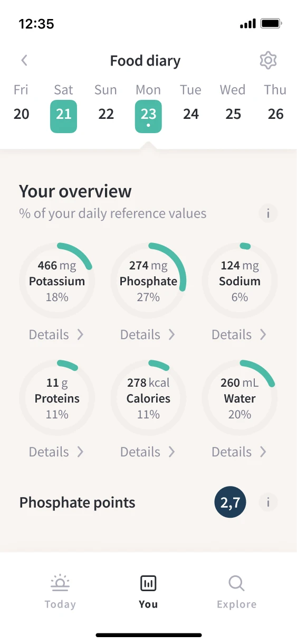Tap the Water progress ring
The width and height of the screenshot is (297, 644).
[x=239, y=398]
